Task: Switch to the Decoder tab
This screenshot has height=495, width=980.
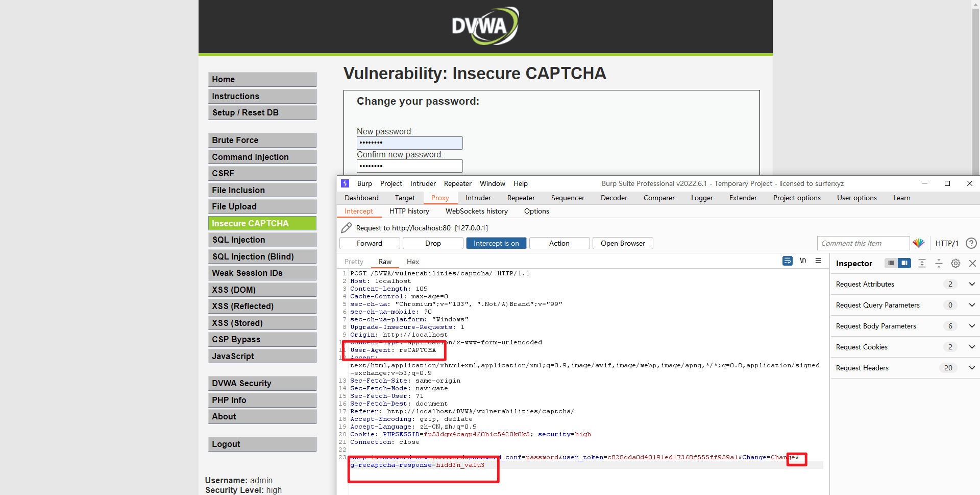Action: click(x=614, y=198)
